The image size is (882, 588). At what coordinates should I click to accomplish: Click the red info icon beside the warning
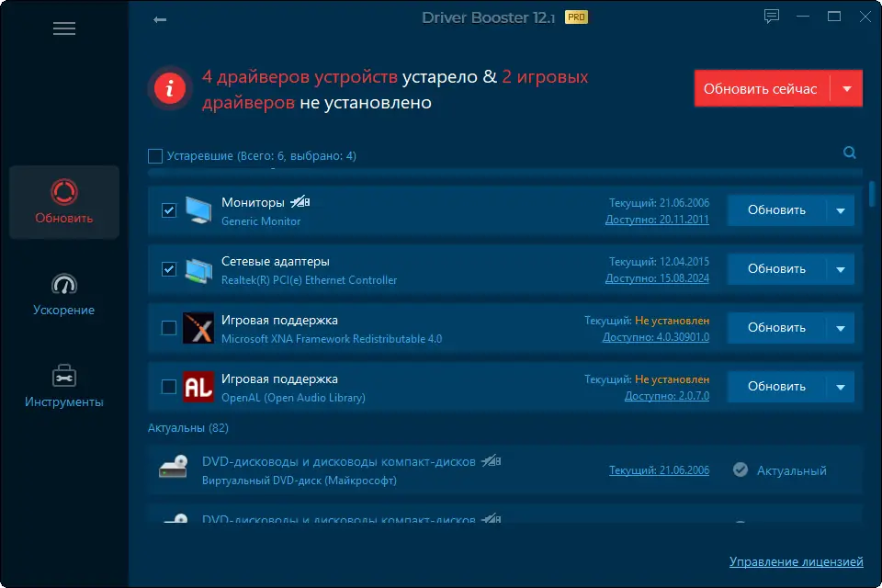(x=169, y=89)
